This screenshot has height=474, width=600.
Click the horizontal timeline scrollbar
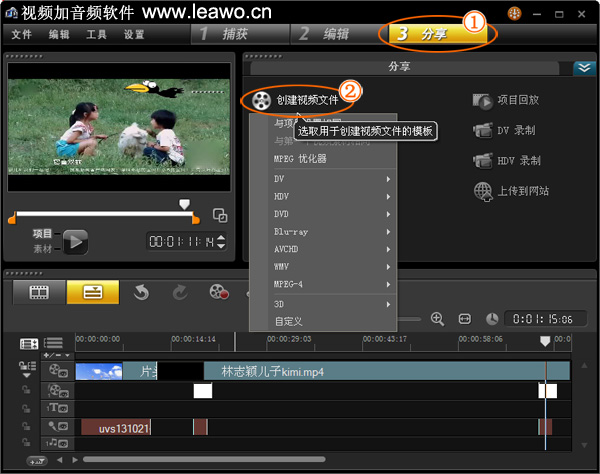pyautogui.click(x=204, y=459)
